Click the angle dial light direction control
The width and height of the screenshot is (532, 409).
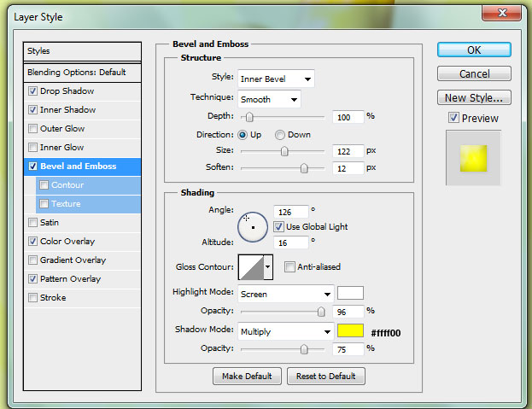coord(252,226)
